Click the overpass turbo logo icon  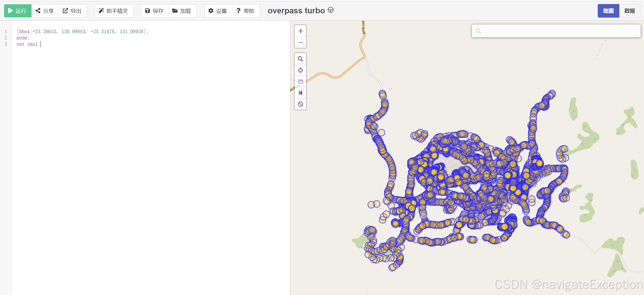pos(331,10)
